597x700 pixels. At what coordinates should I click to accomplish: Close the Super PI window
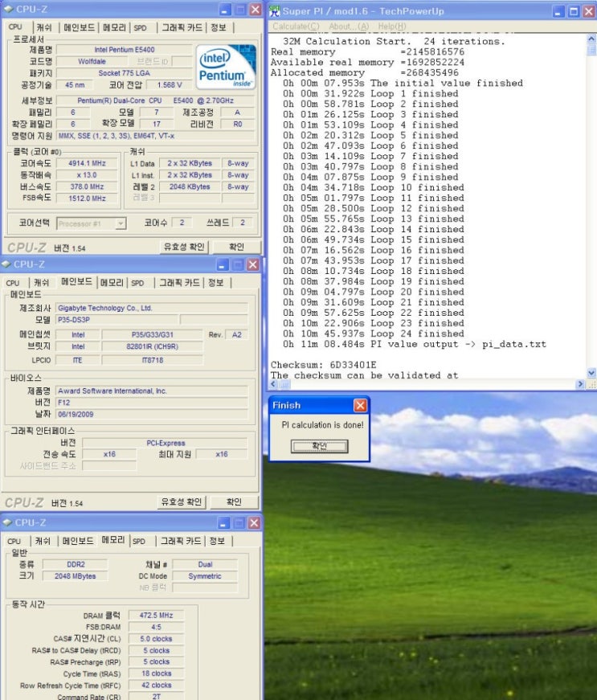coord(588,11)
